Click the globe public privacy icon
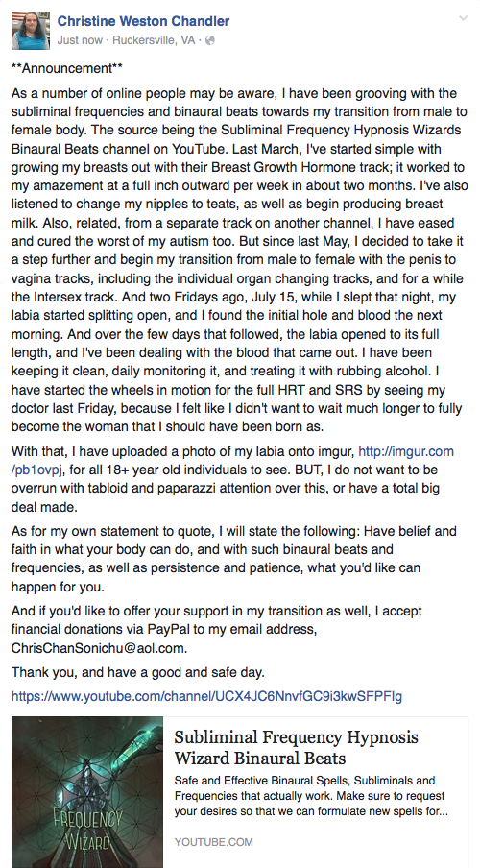The height and width of the screenshot is (868, 480). (209, 40)
